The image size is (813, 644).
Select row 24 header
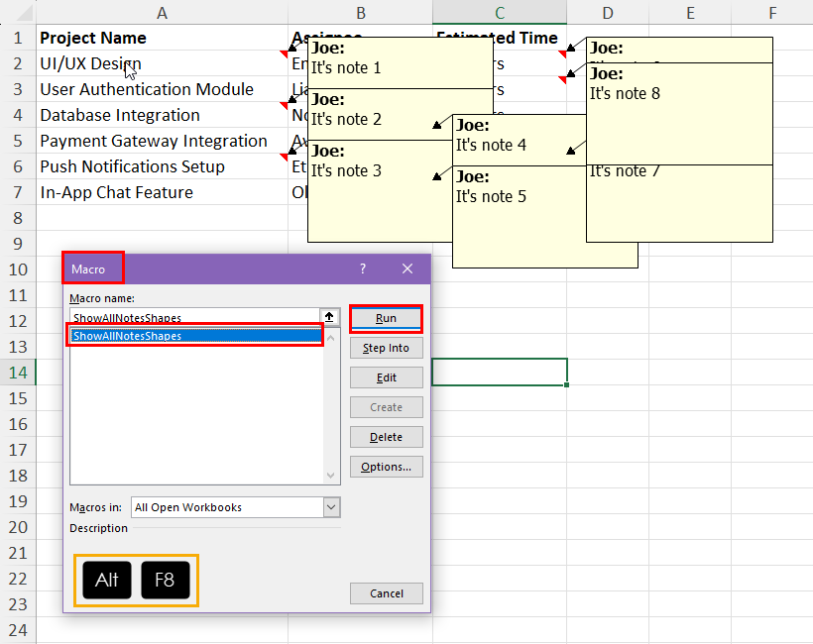(x=18, y=630)
